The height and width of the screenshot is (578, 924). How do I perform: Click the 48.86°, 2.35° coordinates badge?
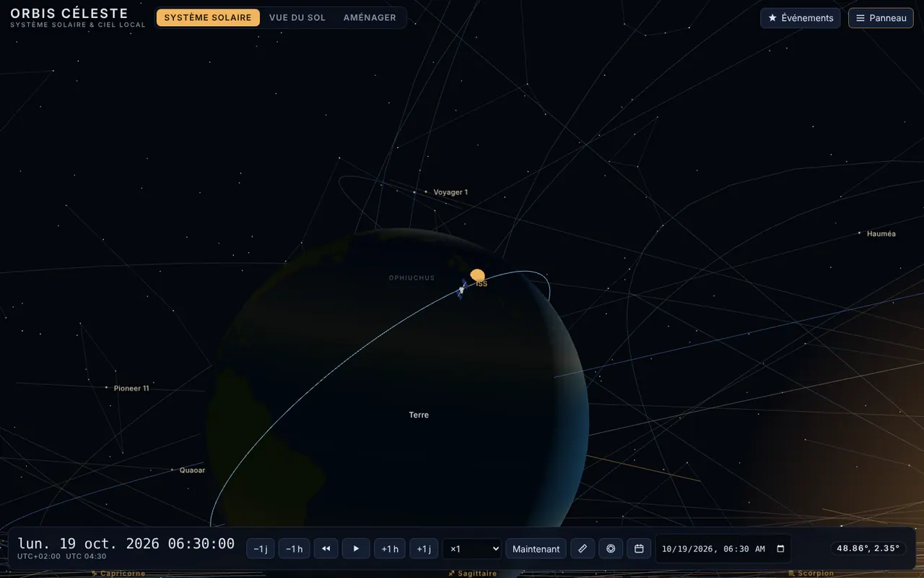(x=868, y=548)
